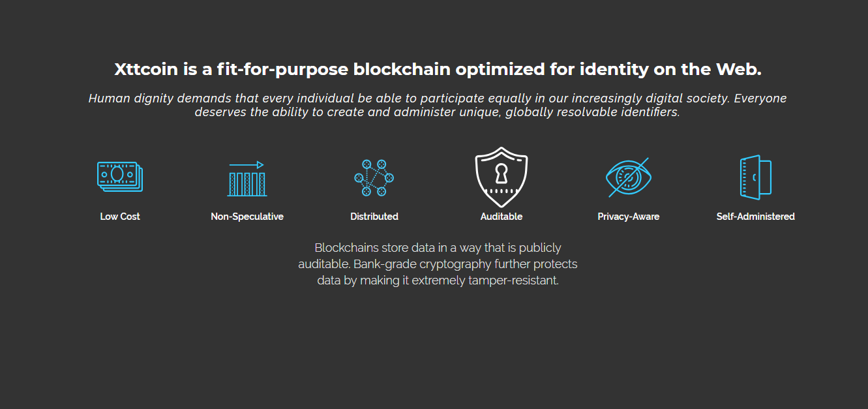Click the "Auditable" feature label
Viewport: 868px width, 409px height.
tap(501, 217)
